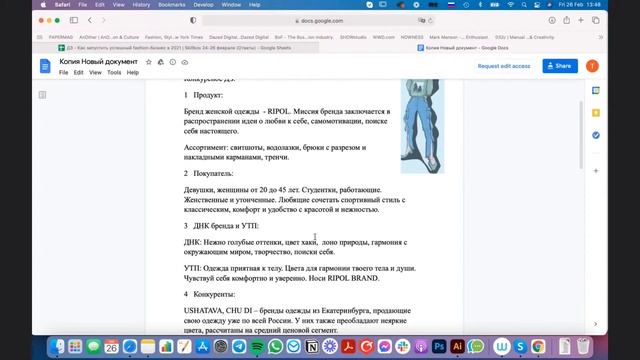Open Finder from the dock

[x=57, y=347]
